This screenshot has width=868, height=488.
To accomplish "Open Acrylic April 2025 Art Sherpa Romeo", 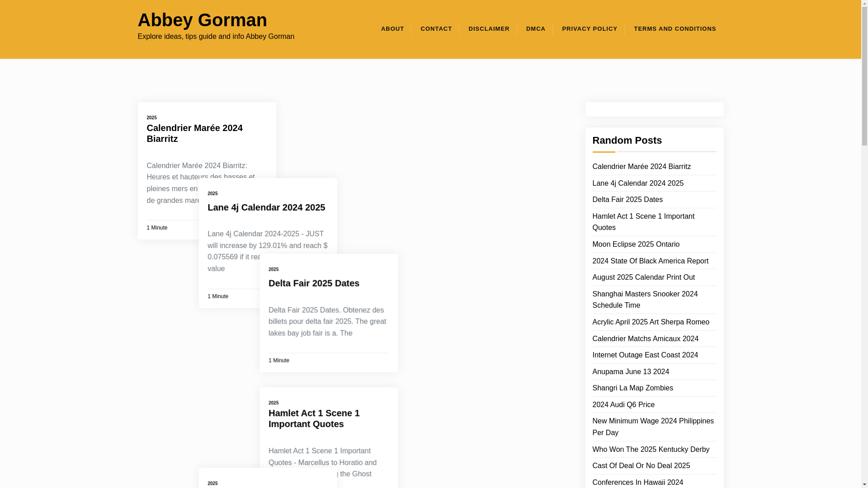I will [x=651, y=322].
